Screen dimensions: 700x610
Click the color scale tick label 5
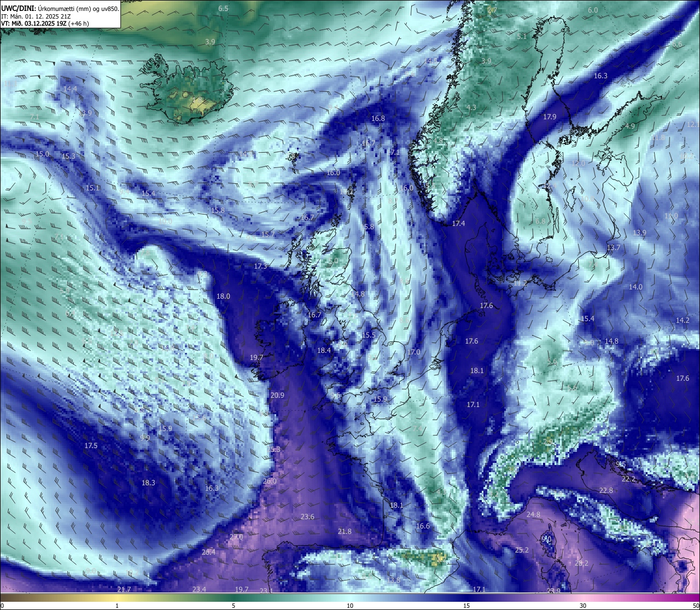(x=234, y=606)
